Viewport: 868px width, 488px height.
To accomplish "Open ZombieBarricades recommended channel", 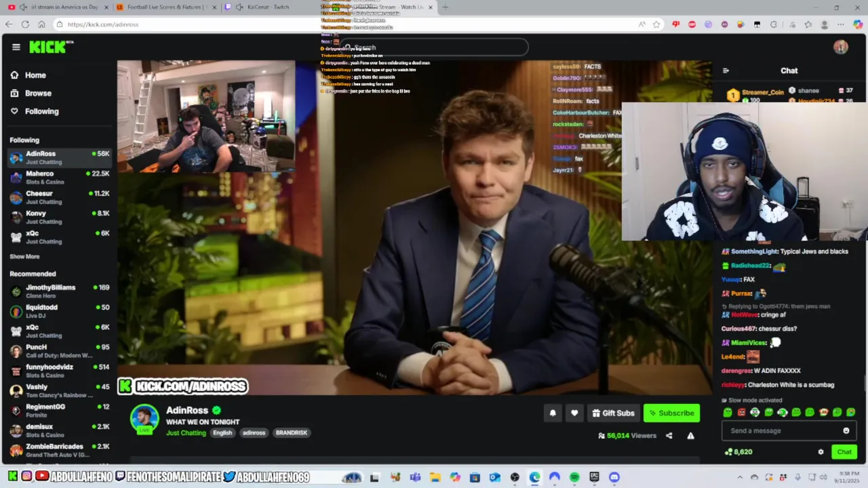I will tap(60, 450).
